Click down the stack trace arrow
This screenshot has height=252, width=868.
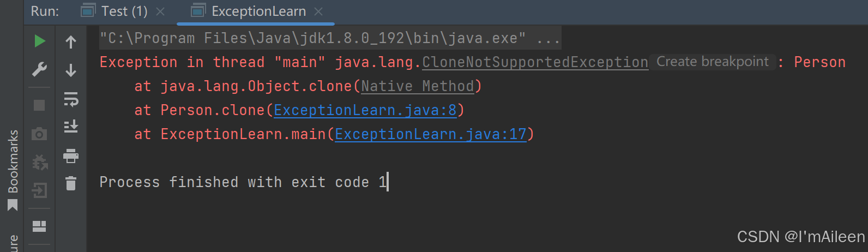click(71, 70)
